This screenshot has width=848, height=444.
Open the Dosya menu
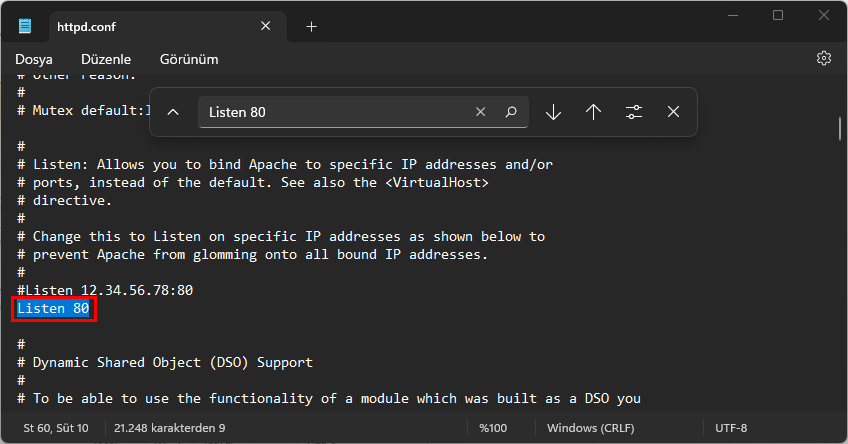tap(33, 59)
